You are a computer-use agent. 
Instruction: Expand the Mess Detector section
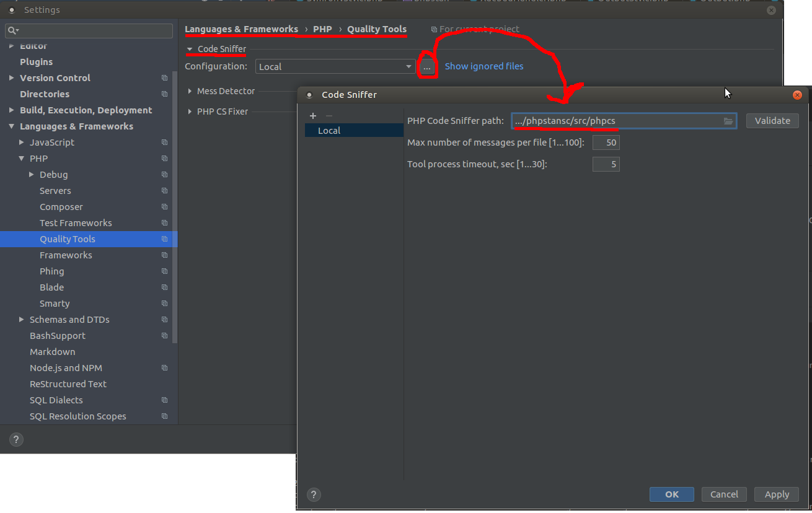click(x=190, y=91)
